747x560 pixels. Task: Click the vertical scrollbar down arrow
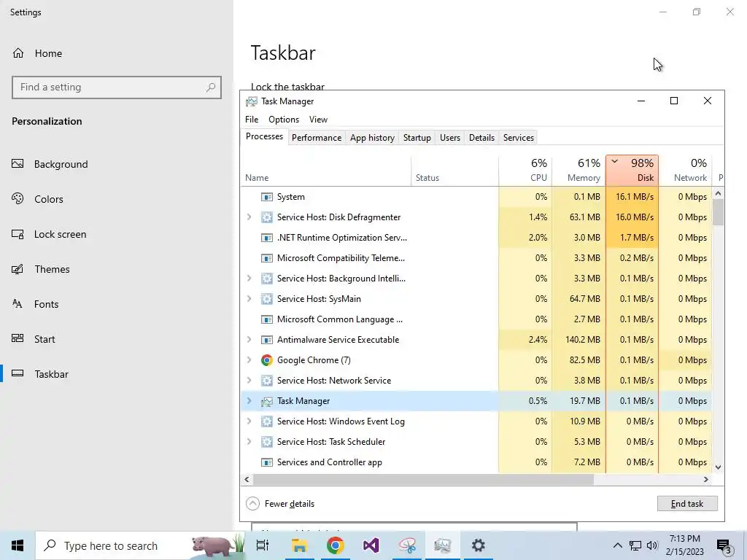[719, 467]
